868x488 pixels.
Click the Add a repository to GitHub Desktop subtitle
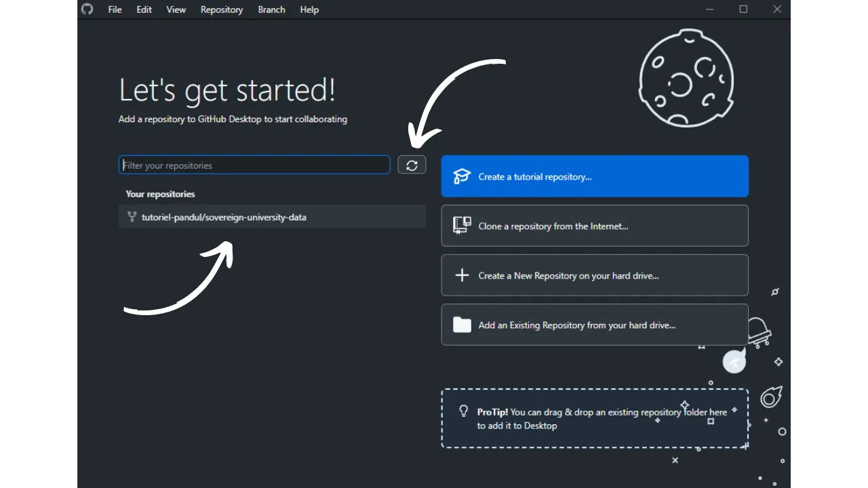pyautogui.click(x=233, y=119)
